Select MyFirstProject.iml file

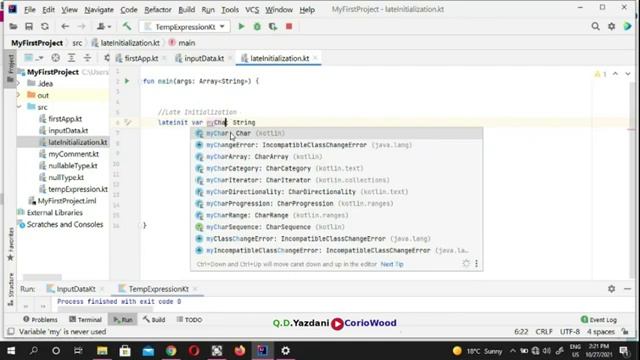pos(67,201)
